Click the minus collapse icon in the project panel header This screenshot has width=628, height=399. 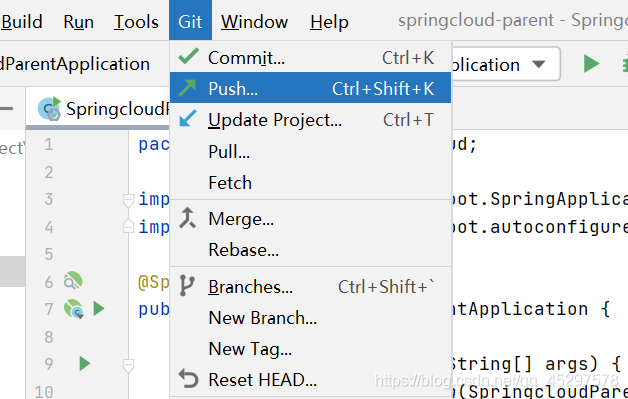click(x=6, y=108)
